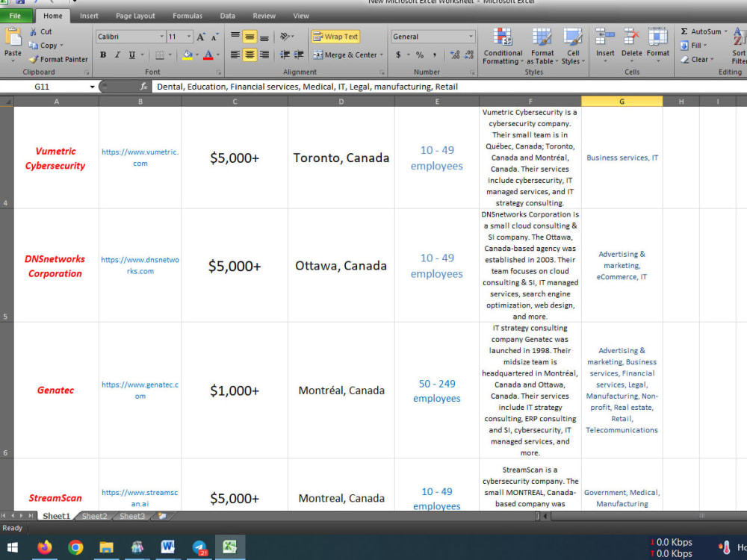Toggle italic formatting
The width and height of the screenshot is (747, 560).
117,54
